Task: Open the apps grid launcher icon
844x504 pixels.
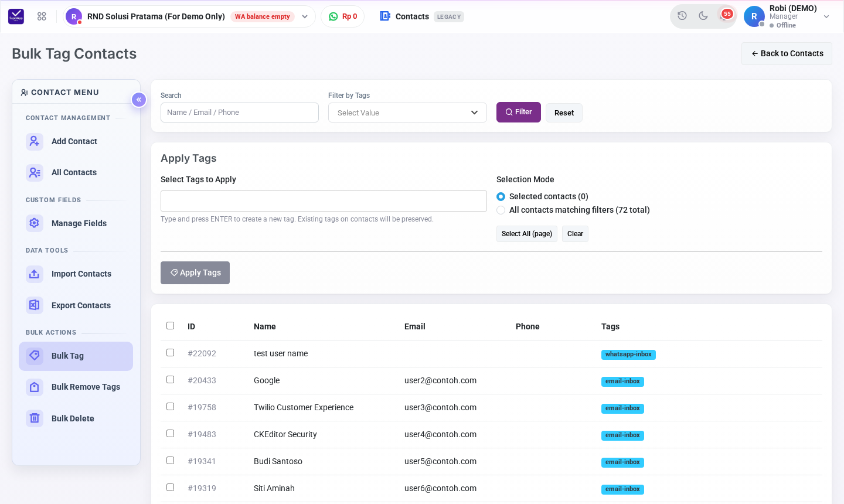Action: pos(42,16)
